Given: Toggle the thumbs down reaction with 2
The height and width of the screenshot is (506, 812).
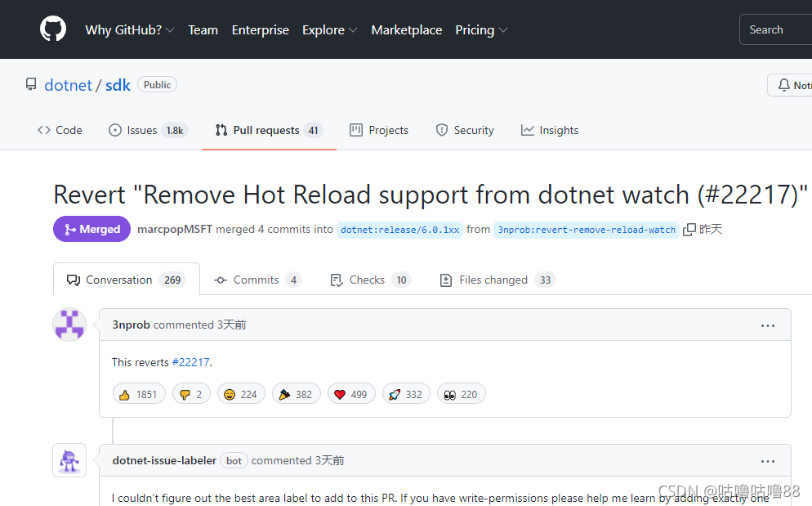Looking at the screenshot, I should click(x=191, y=394).
